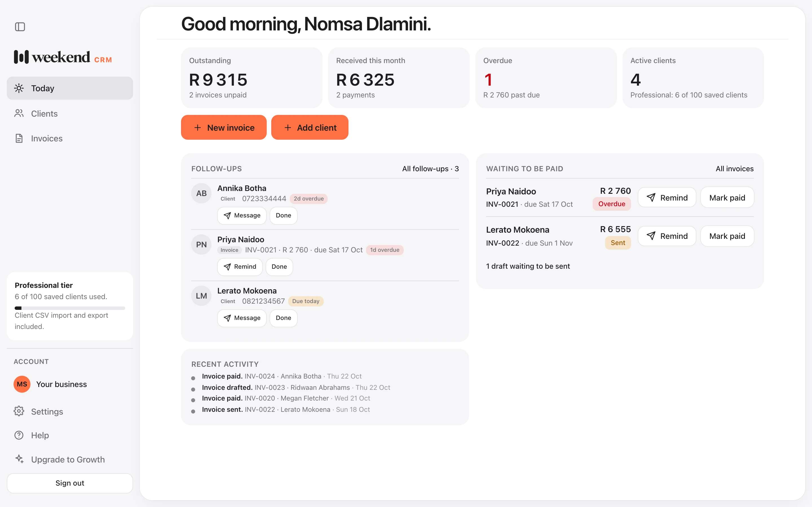Send Remind for Priya Naidoo follow-up
812x507 pixels.
point(240,266)
